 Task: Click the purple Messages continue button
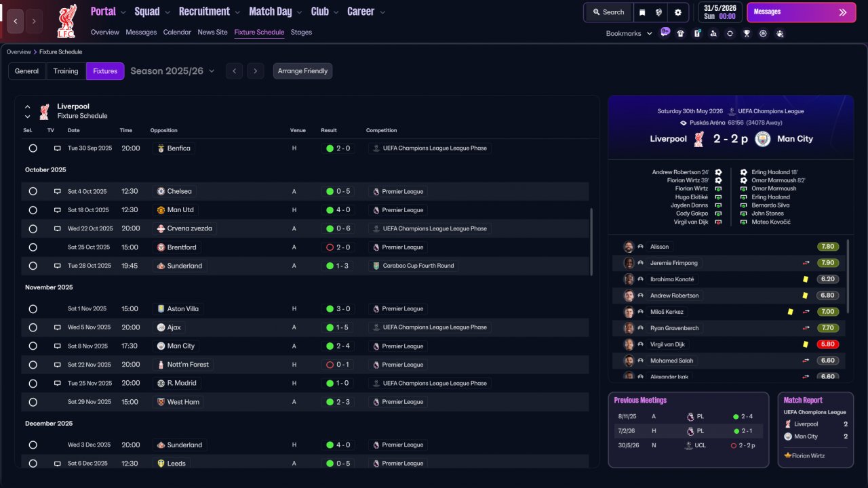[801, 12]
